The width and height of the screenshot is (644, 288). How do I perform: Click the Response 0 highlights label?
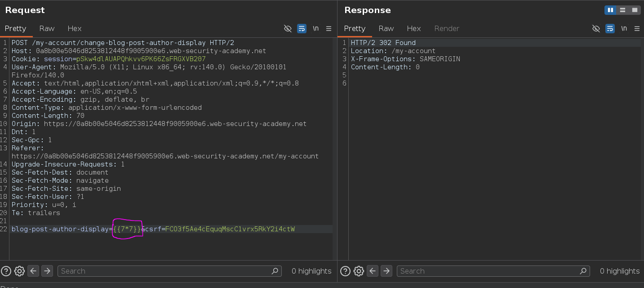[x=620, y=271]
